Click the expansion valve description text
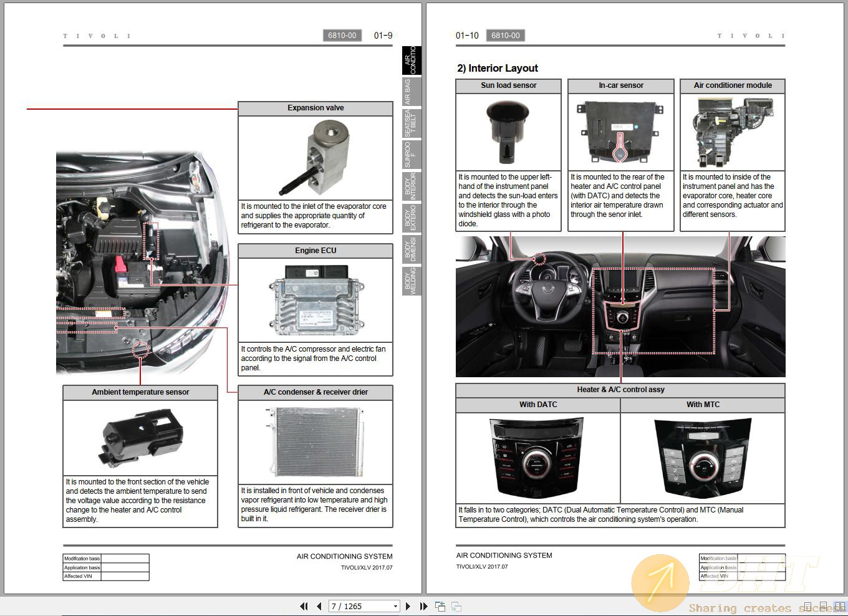 (x=314, y=216)
